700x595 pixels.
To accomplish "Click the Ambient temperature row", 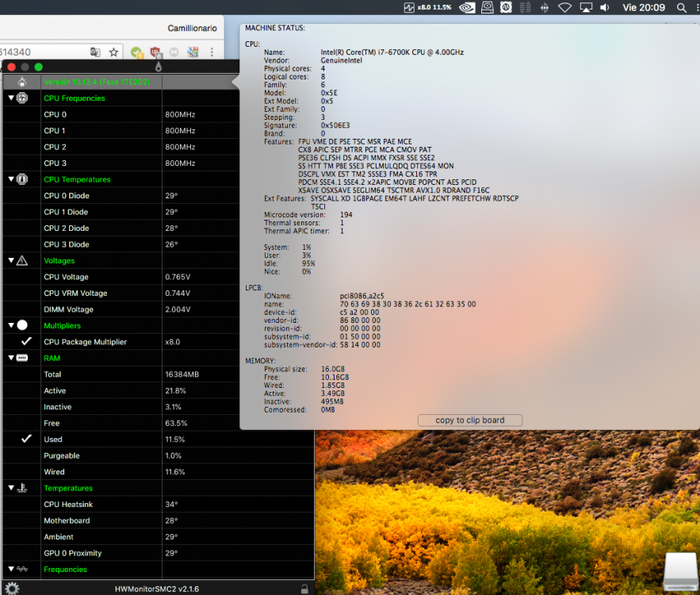I will point(159,537).
